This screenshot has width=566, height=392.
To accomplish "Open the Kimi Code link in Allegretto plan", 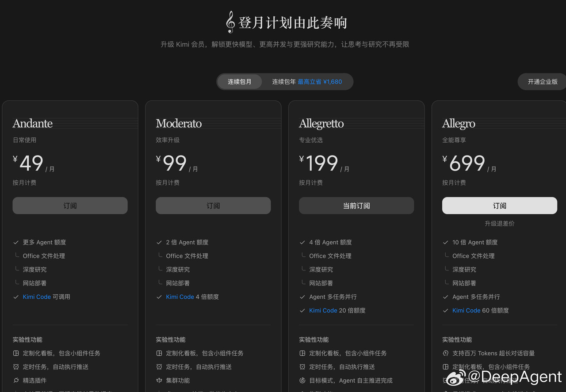I will pos(323,311).
